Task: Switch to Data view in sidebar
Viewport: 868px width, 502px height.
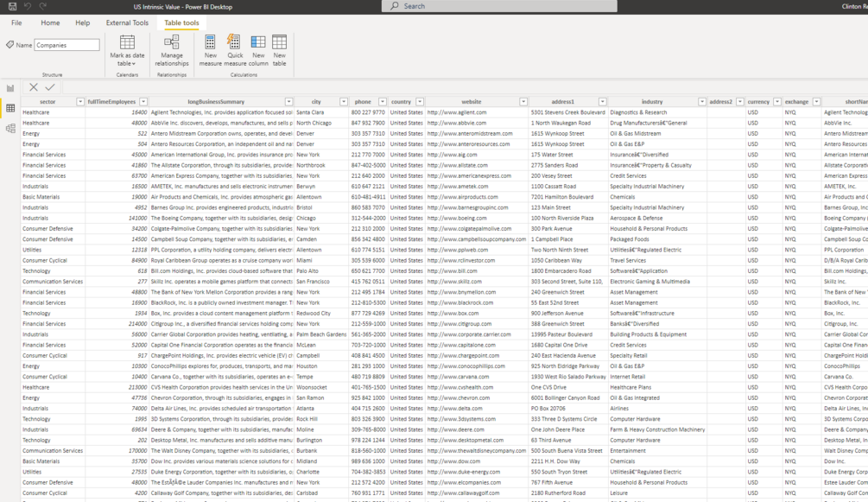Action: click(x=10, y=108)
